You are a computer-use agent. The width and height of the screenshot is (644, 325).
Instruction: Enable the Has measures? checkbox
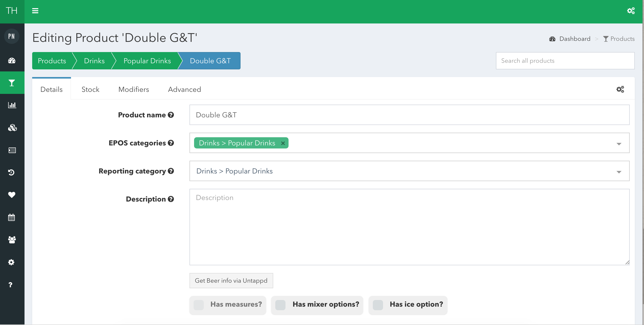click(x=199, y=305)
